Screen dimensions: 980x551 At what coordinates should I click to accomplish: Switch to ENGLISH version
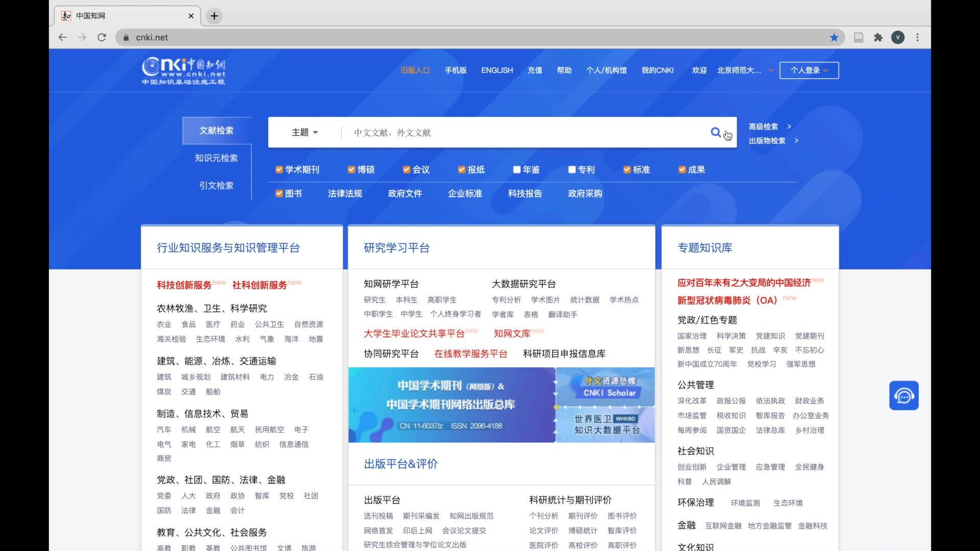coord(497,70)
